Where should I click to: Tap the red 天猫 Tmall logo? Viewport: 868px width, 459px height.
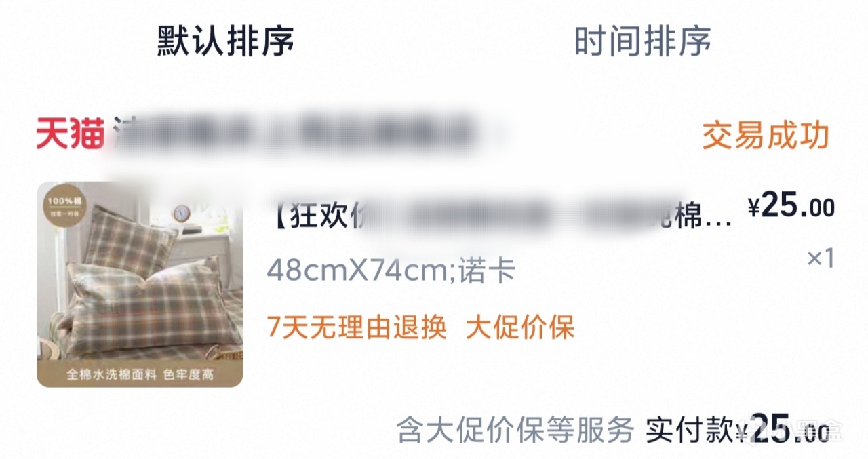coord(70,134)
